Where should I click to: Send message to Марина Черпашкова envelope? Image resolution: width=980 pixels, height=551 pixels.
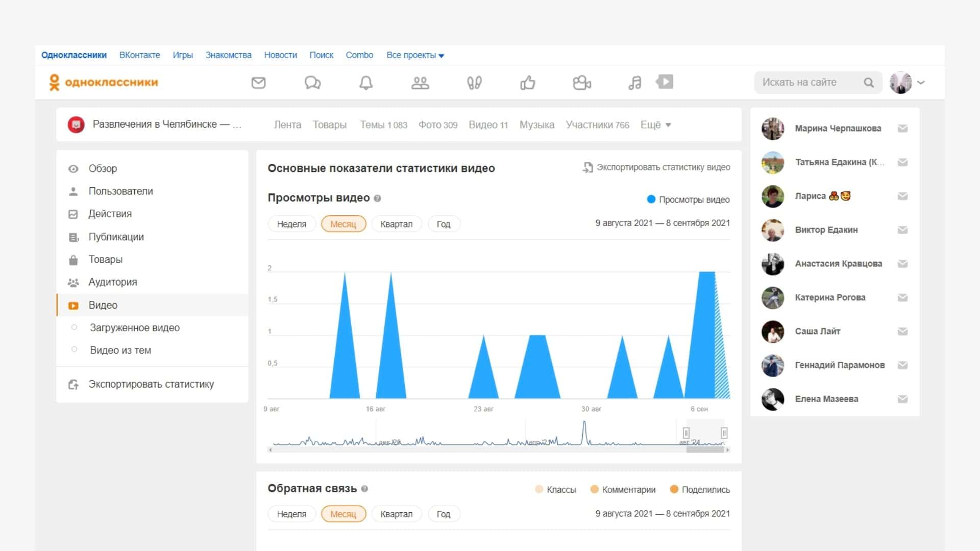pyautogui.click(x=902, y=129)
